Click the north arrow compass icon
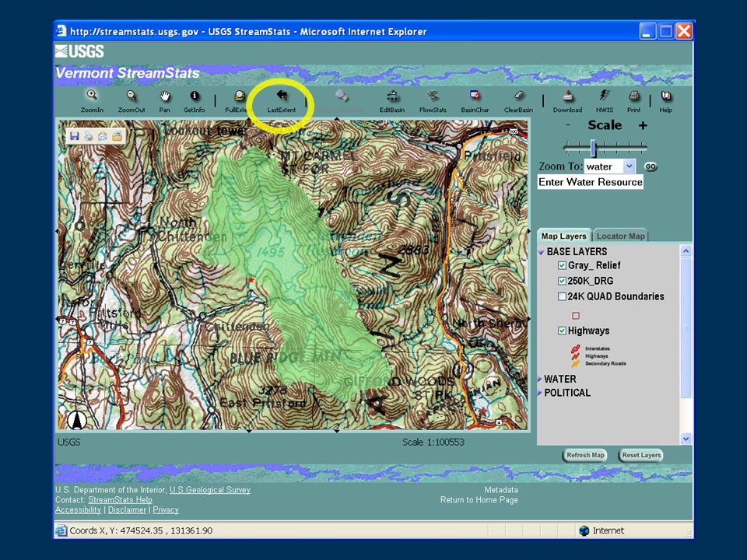This screenshot has width=747, height=560. coord(77,420)
